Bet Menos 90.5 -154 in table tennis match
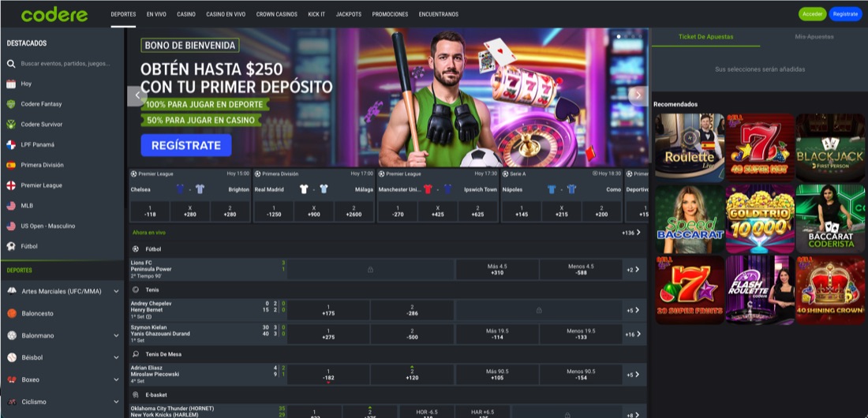The width and height of the screenshot is (868, 418). point(581,375)
